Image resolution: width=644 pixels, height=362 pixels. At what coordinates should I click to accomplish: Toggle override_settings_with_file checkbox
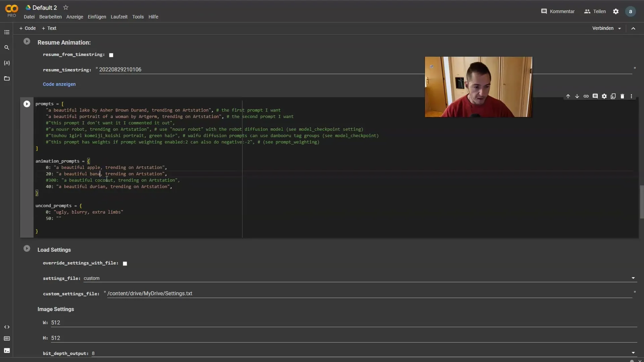point(125,263)
